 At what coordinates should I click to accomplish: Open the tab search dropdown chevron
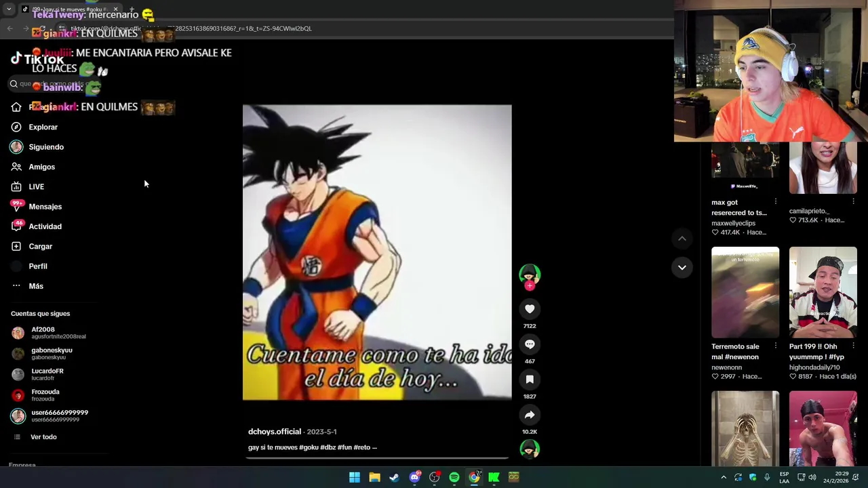[x=9, y=9]
